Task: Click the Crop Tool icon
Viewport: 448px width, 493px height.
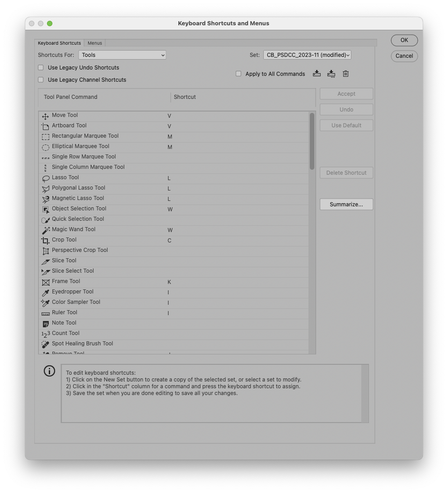Action: [45, 241]
